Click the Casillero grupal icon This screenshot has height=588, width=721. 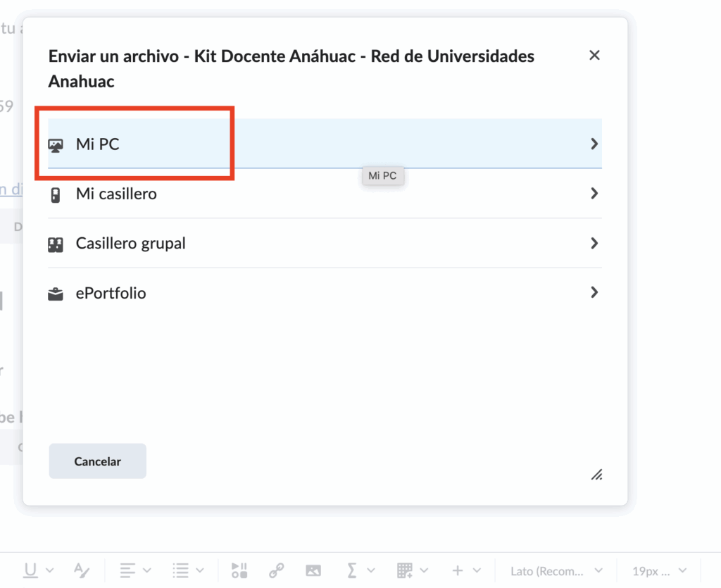56,244
